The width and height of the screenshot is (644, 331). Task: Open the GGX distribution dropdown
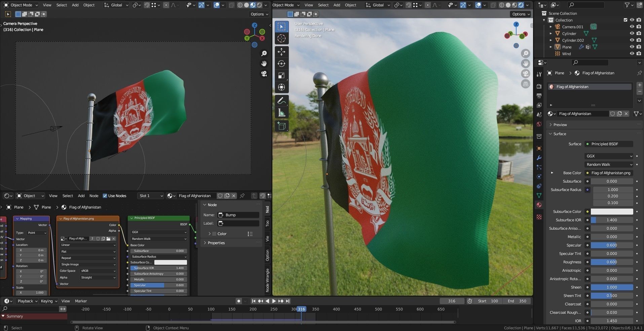coord(608,156)
